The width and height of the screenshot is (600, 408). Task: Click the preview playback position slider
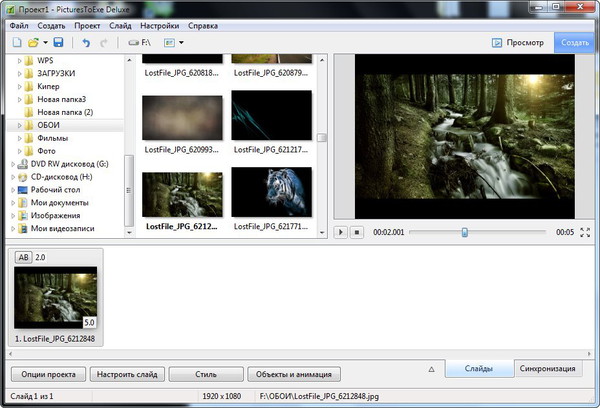[464, 232]
